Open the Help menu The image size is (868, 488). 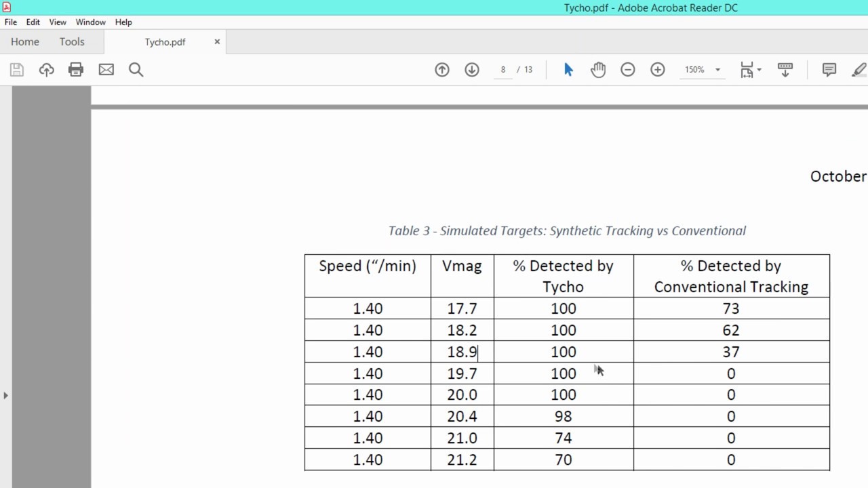point(123,22)
